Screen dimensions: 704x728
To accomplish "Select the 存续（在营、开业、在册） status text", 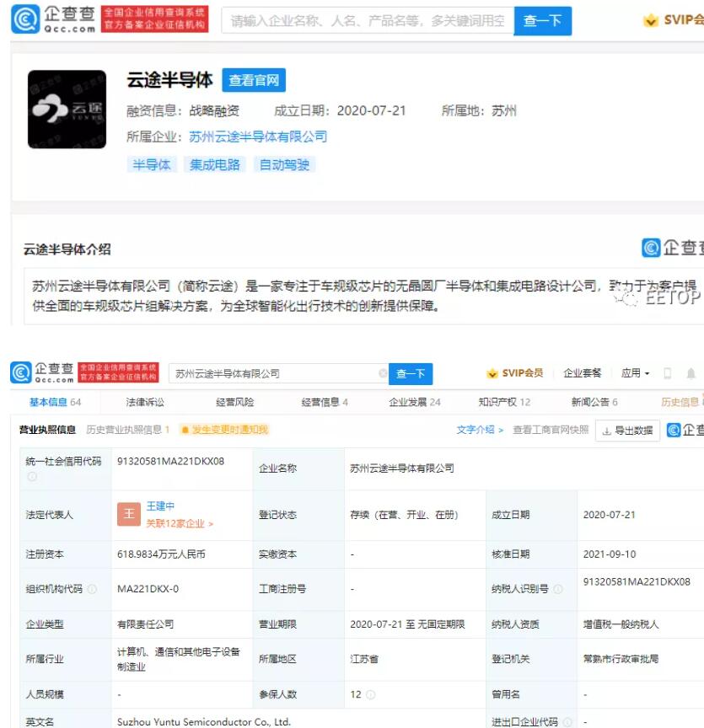I will [405, 515].
